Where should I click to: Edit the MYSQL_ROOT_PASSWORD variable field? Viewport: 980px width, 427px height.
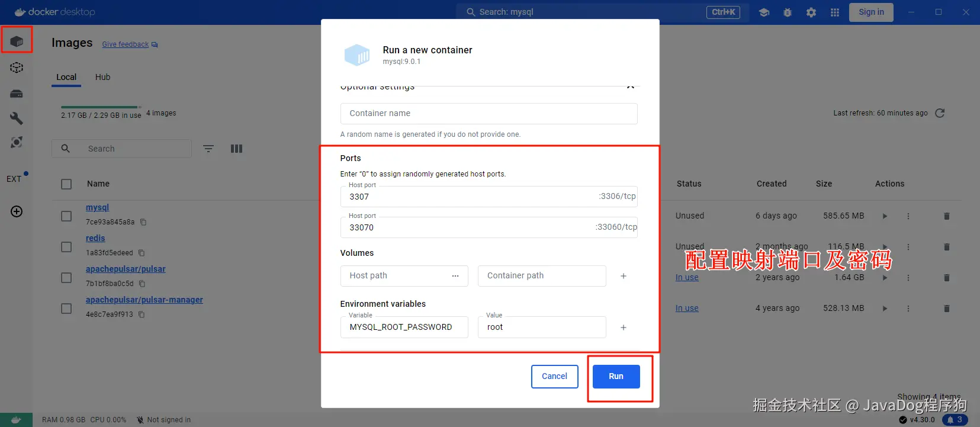[404, 328]
